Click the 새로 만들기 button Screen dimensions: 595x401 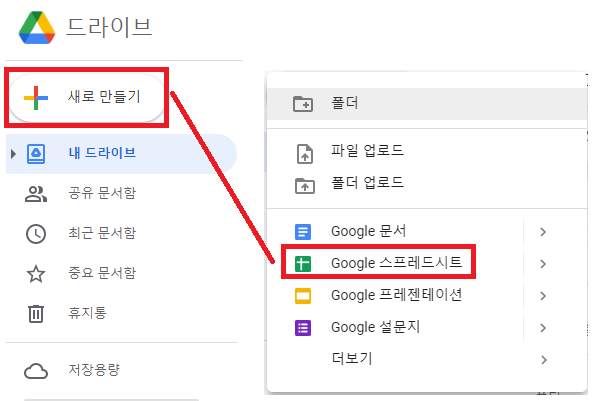click(x=87, y=97)
